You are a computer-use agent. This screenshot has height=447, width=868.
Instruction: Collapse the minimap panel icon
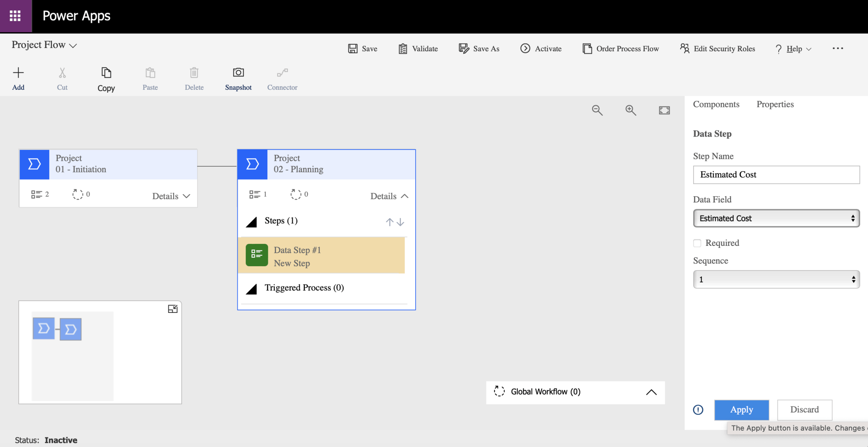(173, 309)
